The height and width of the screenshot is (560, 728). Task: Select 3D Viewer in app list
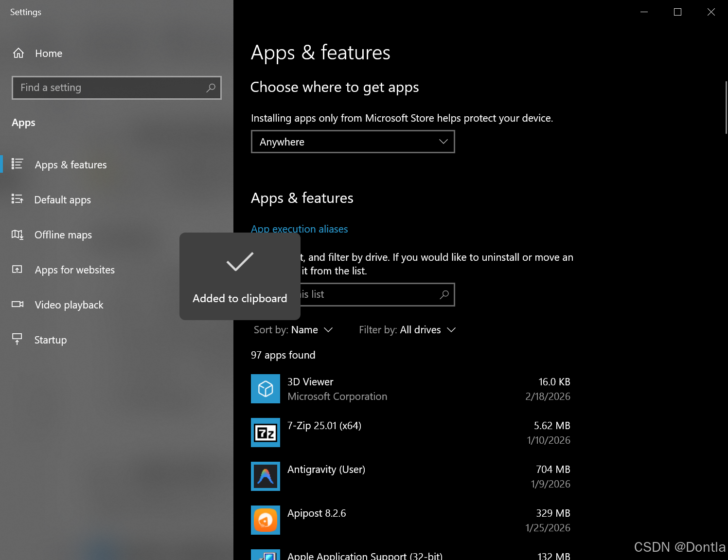410,389
